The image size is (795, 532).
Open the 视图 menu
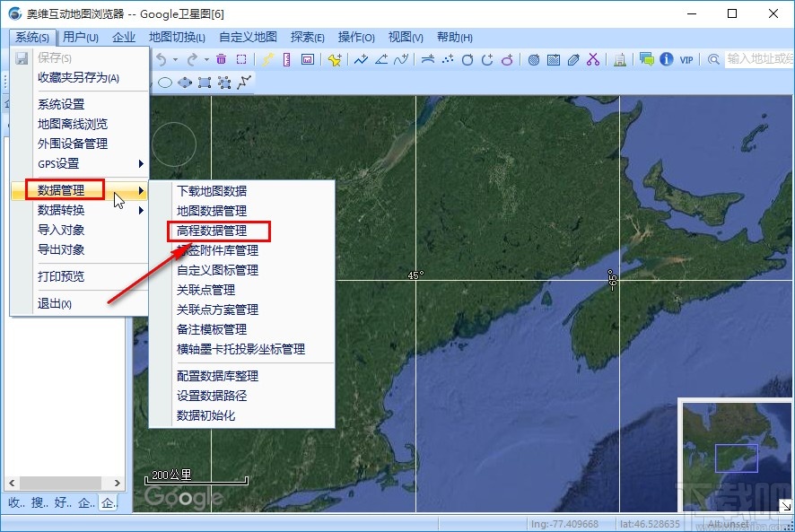(406, 37)
